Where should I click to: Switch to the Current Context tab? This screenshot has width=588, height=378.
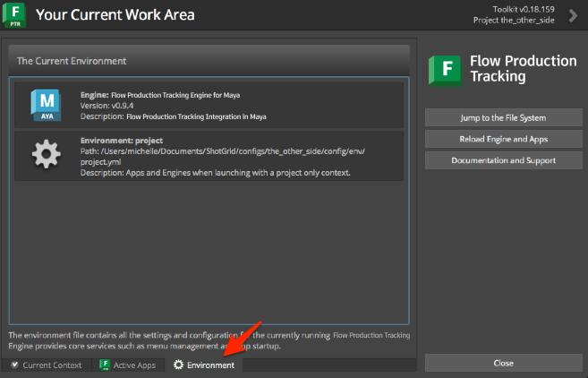point(47,365)
